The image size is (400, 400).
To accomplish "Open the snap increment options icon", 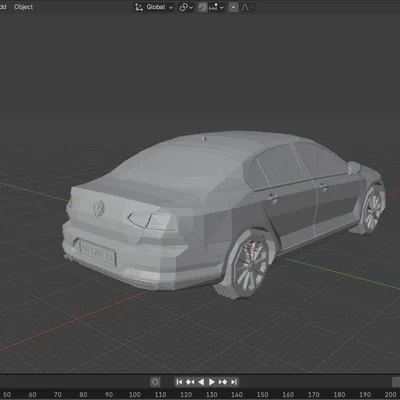I will [213, 7].
